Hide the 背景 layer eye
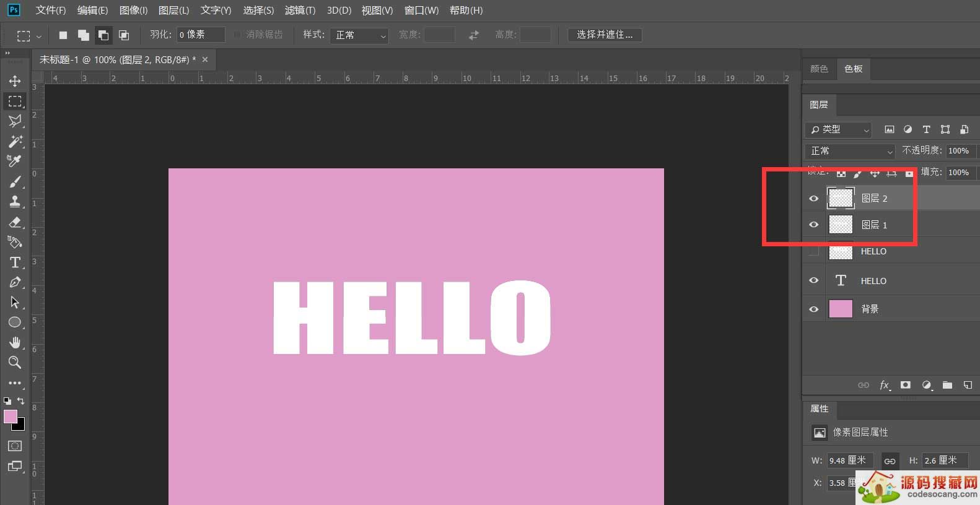The width and height of the screenshot is (980, 505). [814, 309]
